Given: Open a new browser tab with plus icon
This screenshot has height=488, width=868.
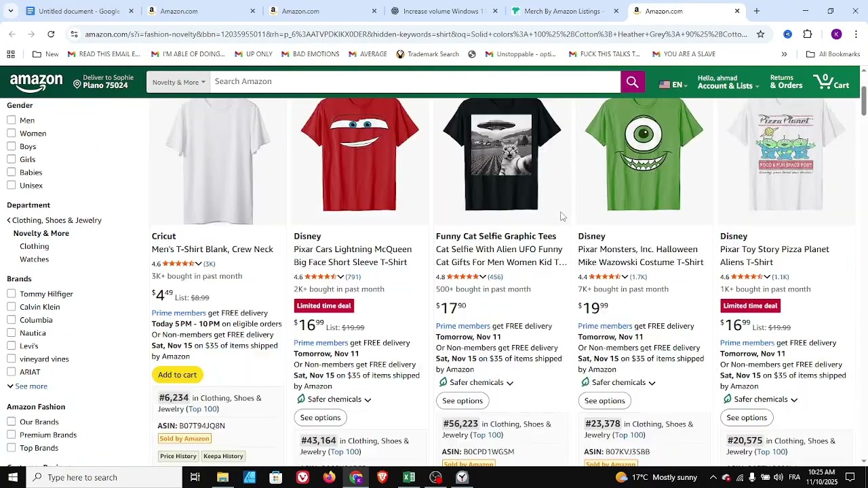Looking at the screenshot, I should pos(757,11).
